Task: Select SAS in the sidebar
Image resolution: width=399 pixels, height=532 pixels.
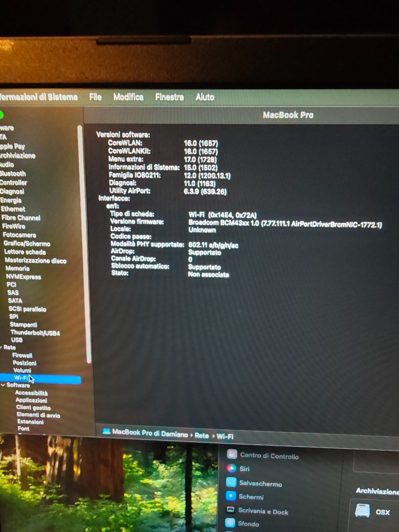Action: coord(13,293)
